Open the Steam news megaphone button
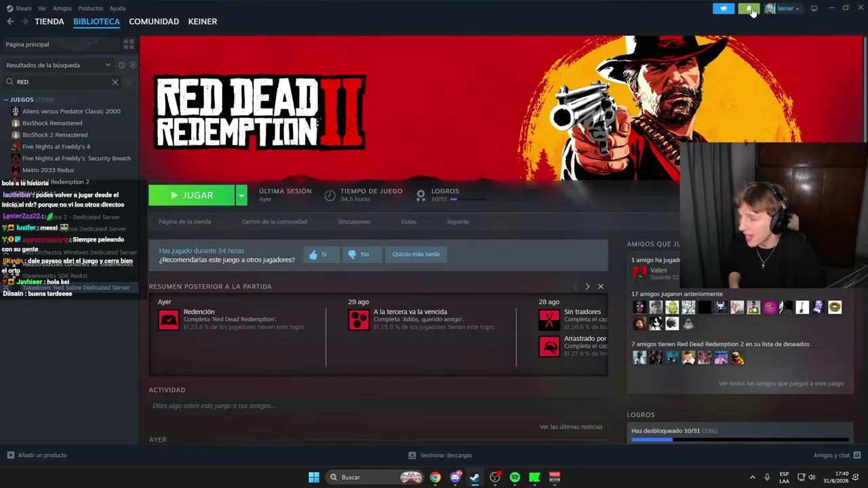 (x=724, y=8)
